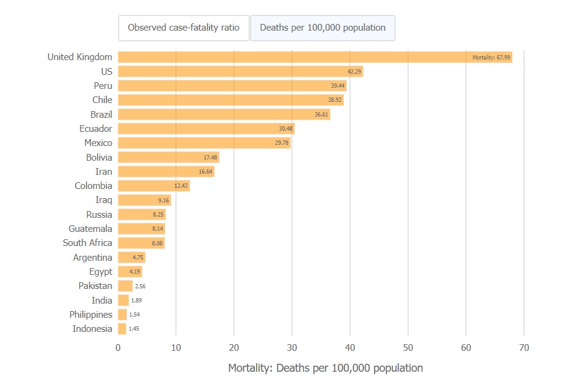
Task: Click the Argentina bar valued 4.75
Action: tap(131, 258)
